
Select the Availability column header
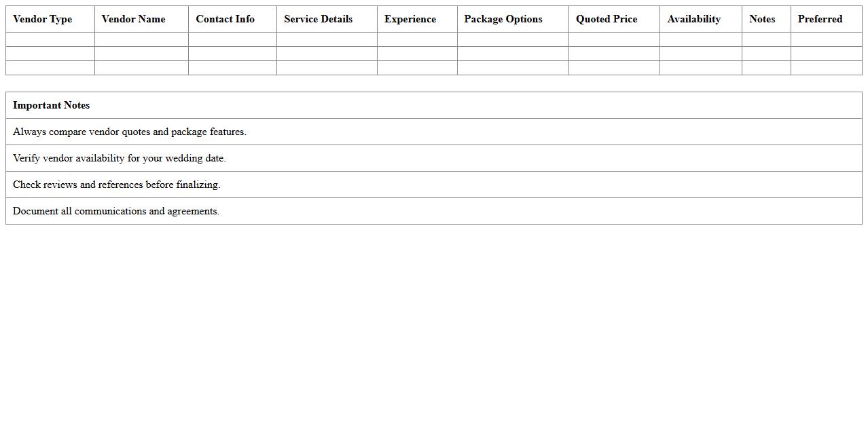[x=693, y=19]
